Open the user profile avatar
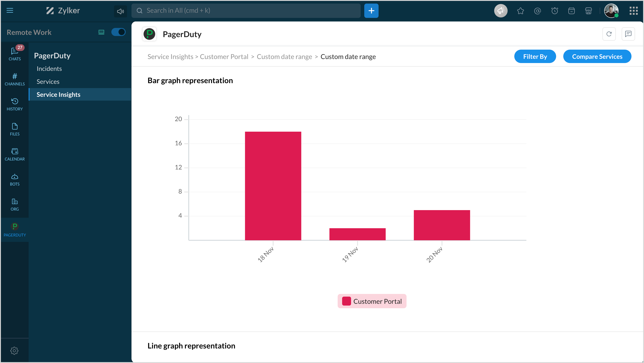 tap(611, 11)
